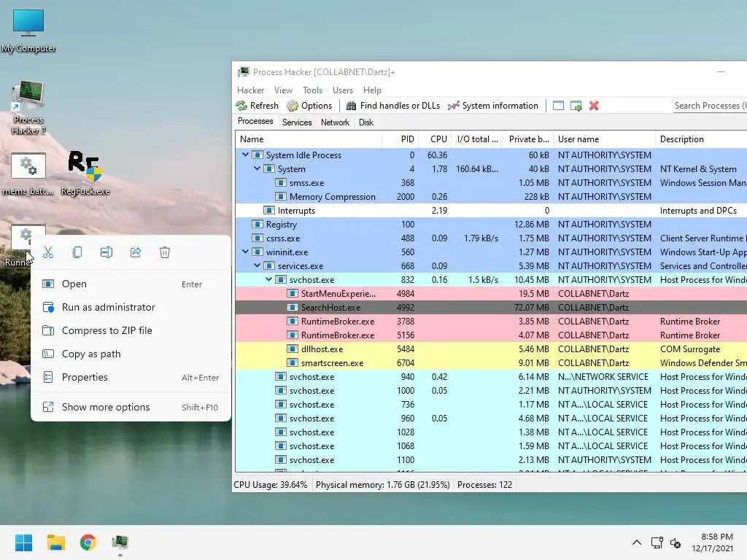Screen dimensions: 747x560
Task: Collapse the services.exe node
Action: (258, 265)
